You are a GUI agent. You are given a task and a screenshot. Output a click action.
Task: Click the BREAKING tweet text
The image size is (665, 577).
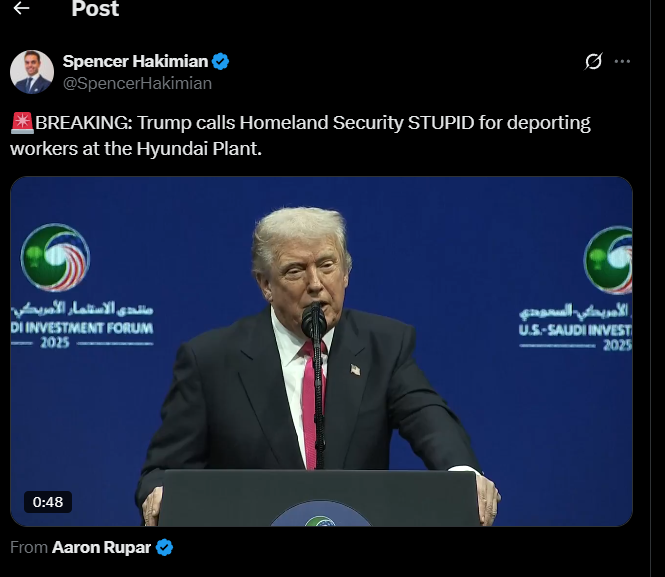[x=300, y=136]
